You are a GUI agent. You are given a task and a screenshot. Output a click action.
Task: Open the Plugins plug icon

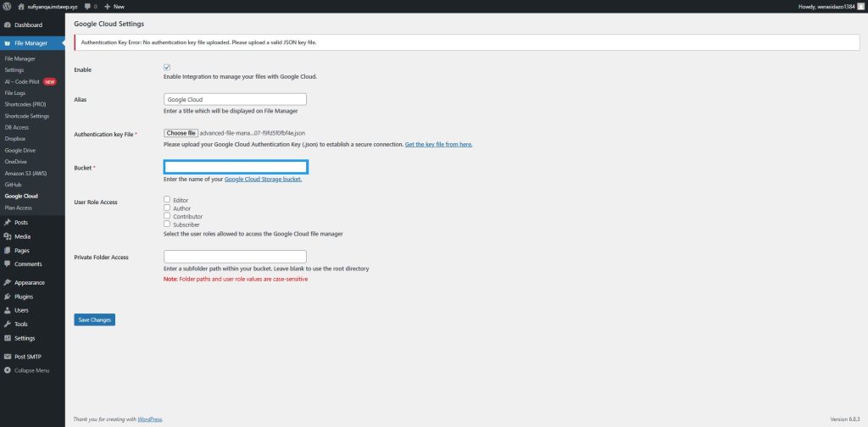(8, 297)
